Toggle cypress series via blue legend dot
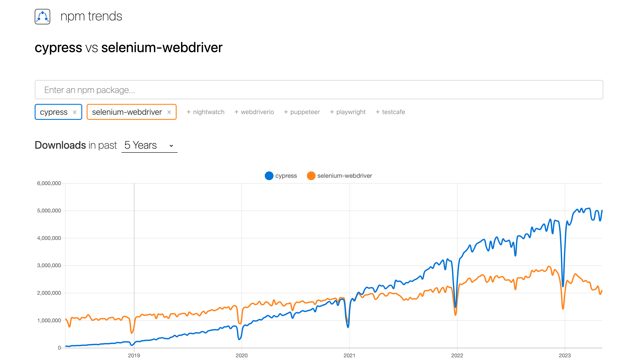The image size is (639, 364). point(269,176)
